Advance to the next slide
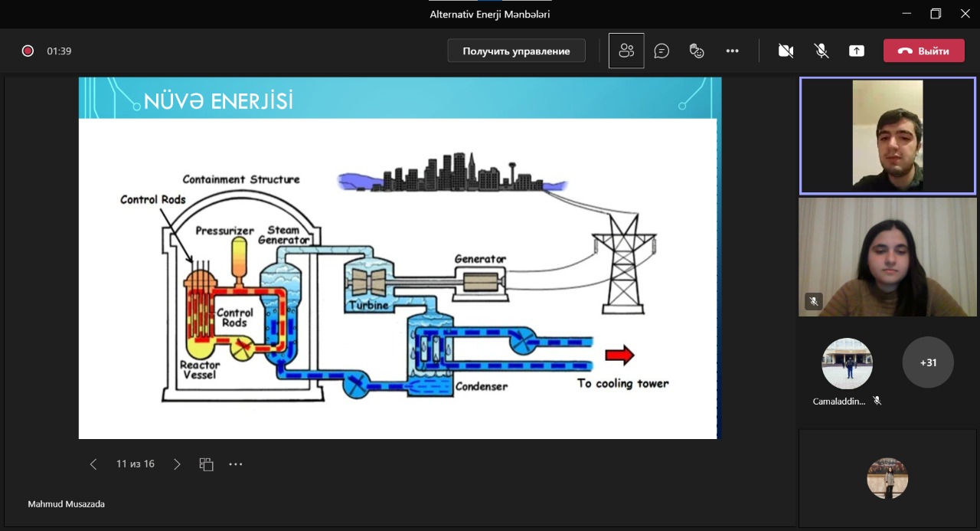This screenshot has width=980, height=531. pos(177,464)
